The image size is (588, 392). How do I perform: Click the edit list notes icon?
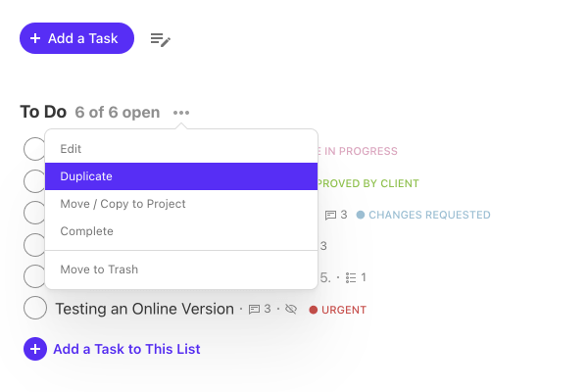click(160, 39)
